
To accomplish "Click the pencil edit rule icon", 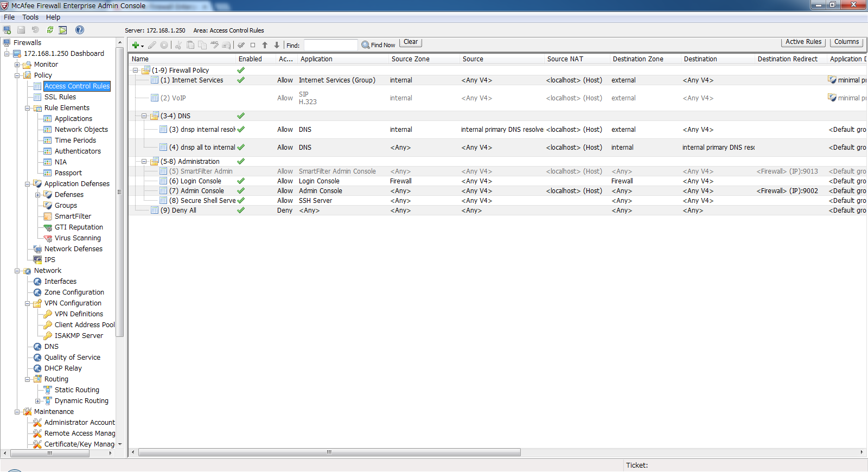I will [x=152, y=45].
